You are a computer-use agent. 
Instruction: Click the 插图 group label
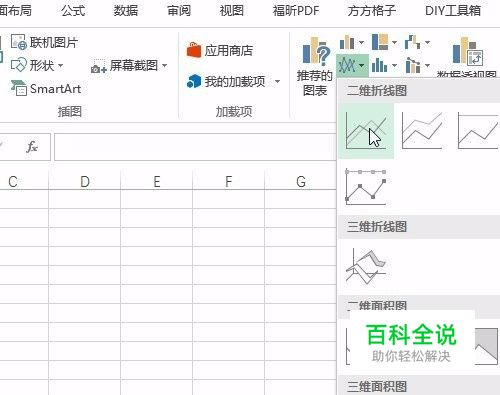pyautogui.click(x=70, y=111)
